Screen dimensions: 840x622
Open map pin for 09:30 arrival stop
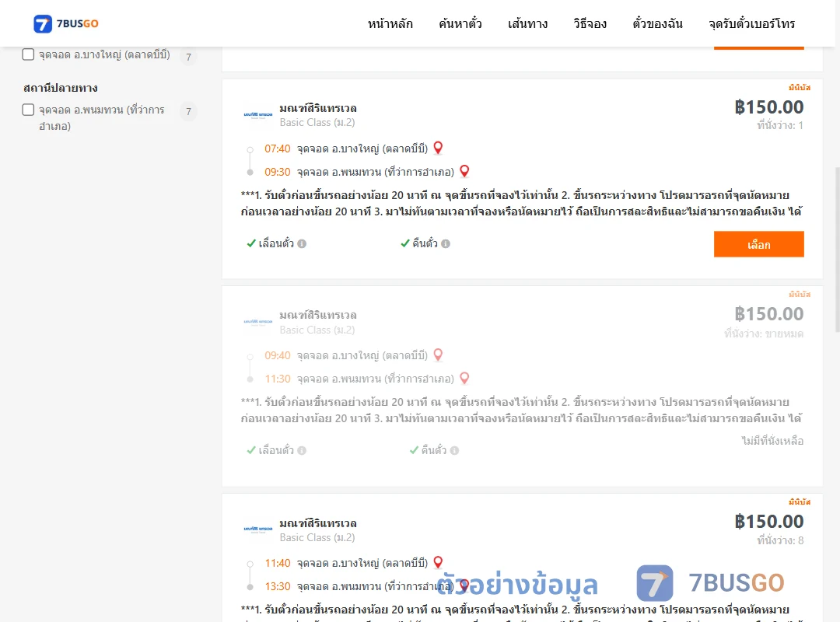(x=464, y=171)
